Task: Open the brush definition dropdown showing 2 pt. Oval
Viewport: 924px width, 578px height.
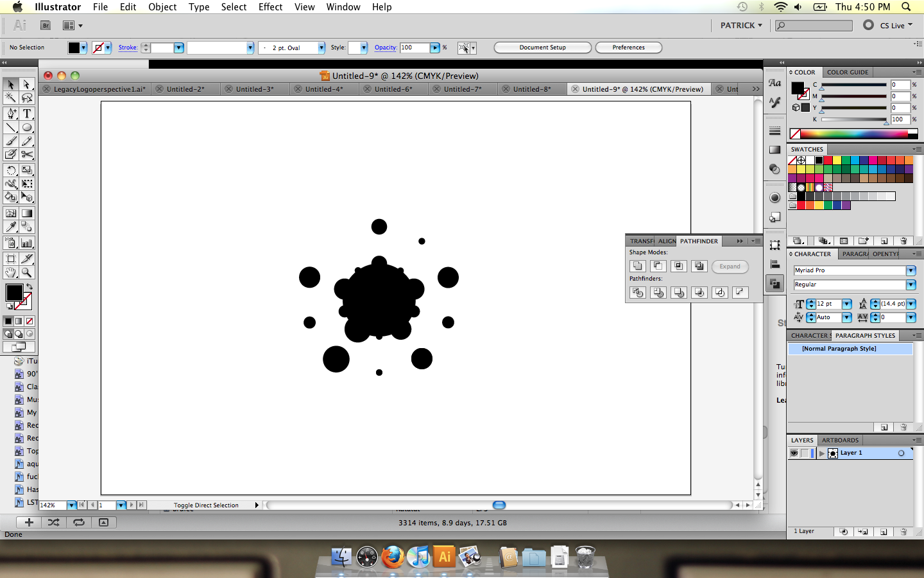Action: pos(321,48)
